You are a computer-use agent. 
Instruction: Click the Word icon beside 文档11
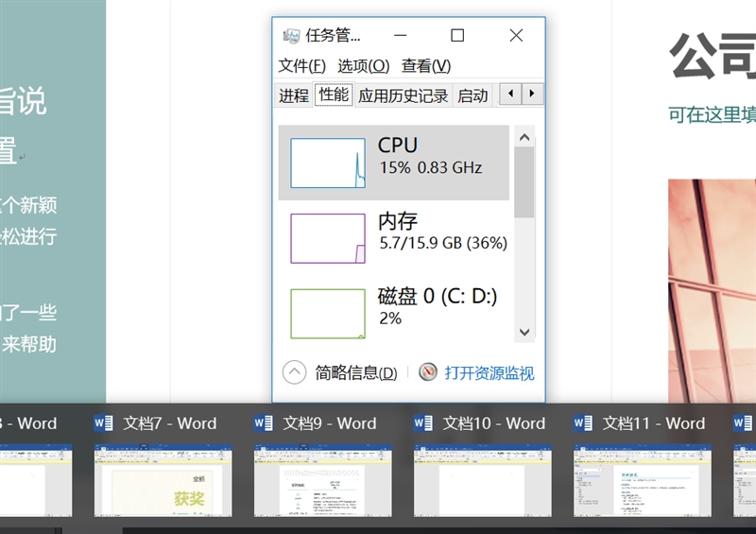coord(583,423)
